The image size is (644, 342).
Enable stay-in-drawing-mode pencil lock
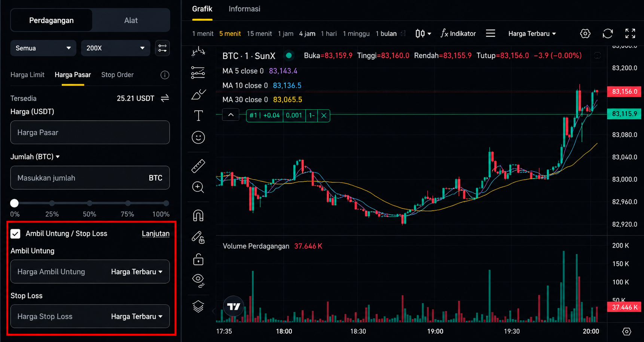pos(198,238)
